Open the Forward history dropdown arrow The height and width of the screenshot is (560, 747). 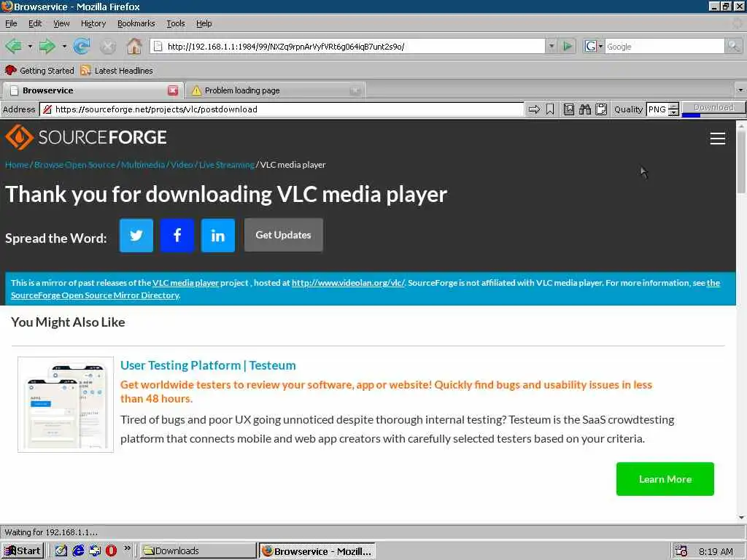pyautogui.click(x=64, y=47)
